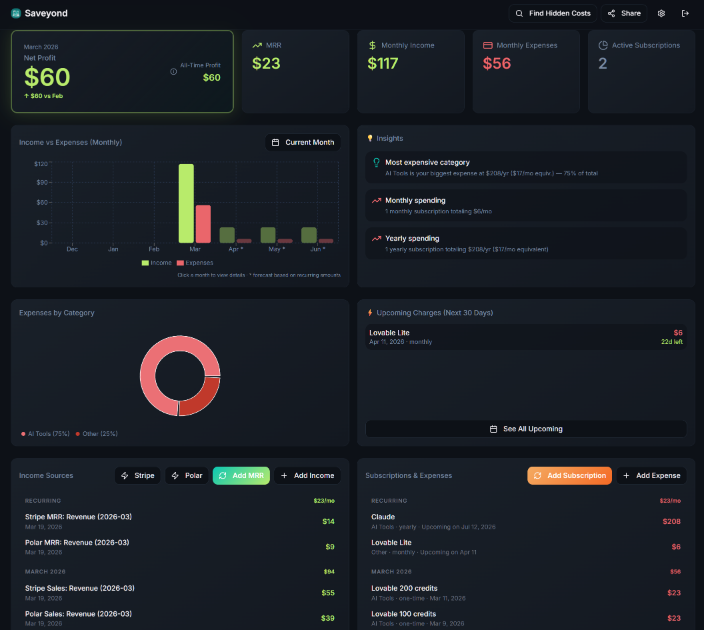Image resolution: width=704 pixels, height=630 pixels.
Task: Click the logout icon in header
Action: click(x=685, y=13)
